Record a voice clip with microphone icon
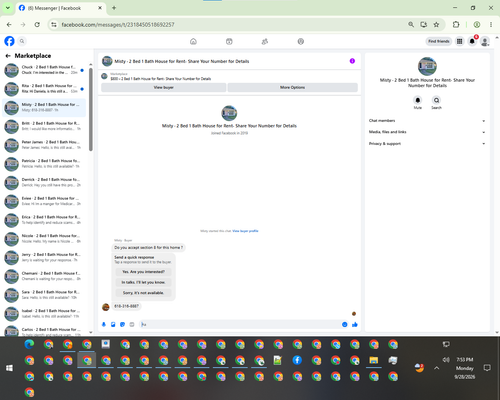 (104, 324)
